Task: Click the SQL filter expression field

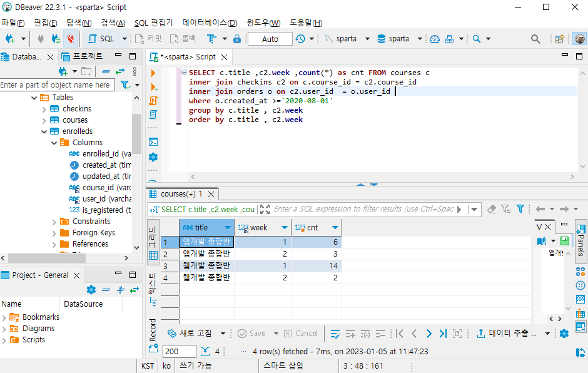Action: tap(363, 209)
